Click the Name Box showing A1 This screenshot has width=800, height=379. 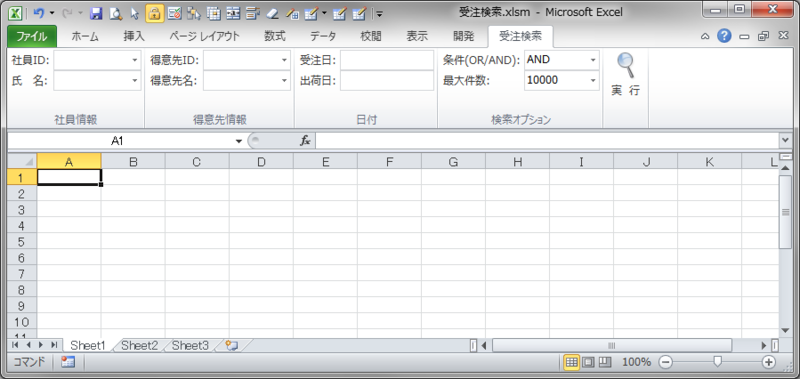[x=117, y=141]
